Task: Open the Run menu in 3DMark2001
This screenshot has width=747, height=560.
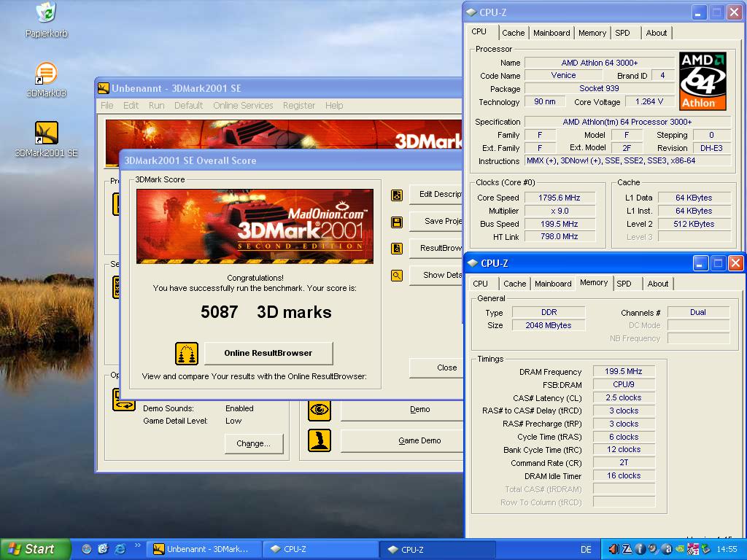Action: click(156, 106)
